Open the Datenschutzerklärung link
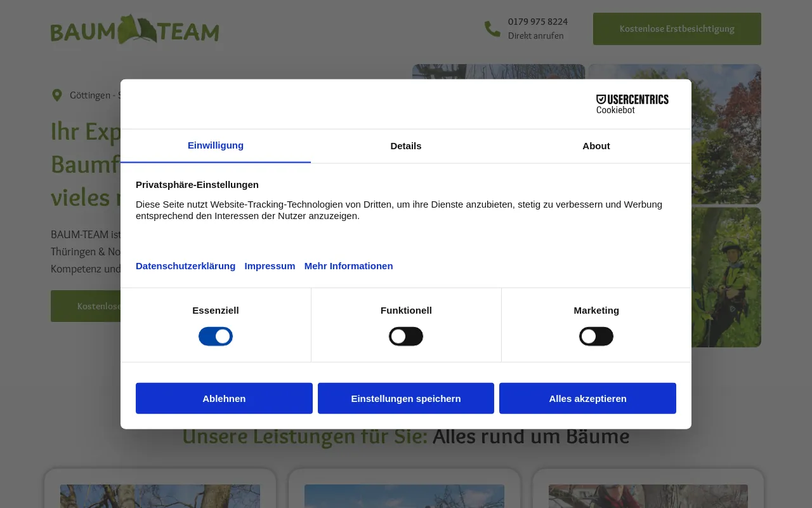Screen dimensions: 812x508 click(185, 266)
